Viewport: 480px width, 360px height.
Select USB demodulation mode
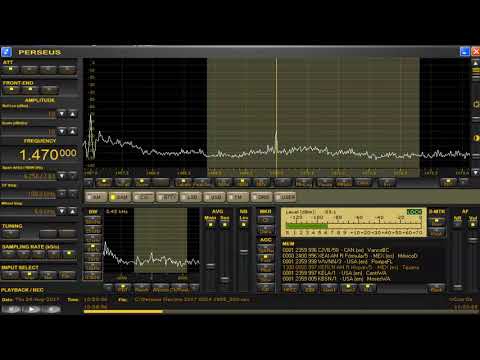pos(215,197)
